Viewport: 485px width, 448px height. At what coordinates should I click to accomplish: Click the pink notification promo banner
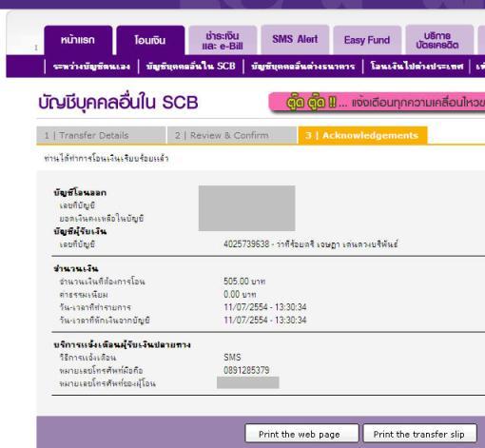(377, 102)
